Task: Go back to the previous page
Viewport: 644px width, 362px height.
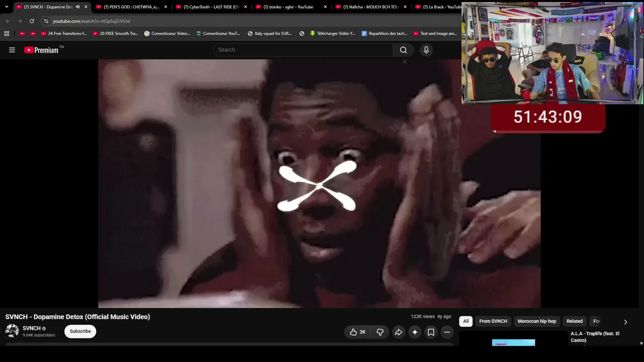Action: pyautogui.click(x=8, y=21)
